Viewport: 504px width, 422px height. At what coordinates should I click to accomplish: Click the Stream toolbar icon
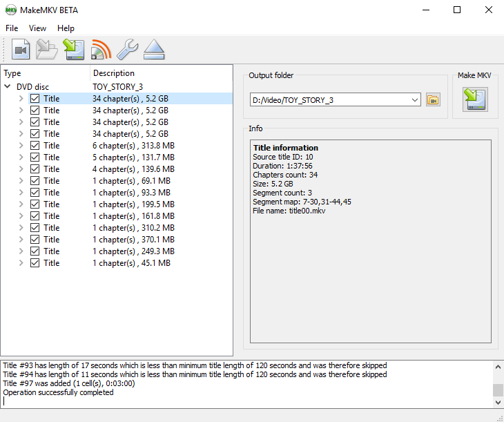pos(101,49)
